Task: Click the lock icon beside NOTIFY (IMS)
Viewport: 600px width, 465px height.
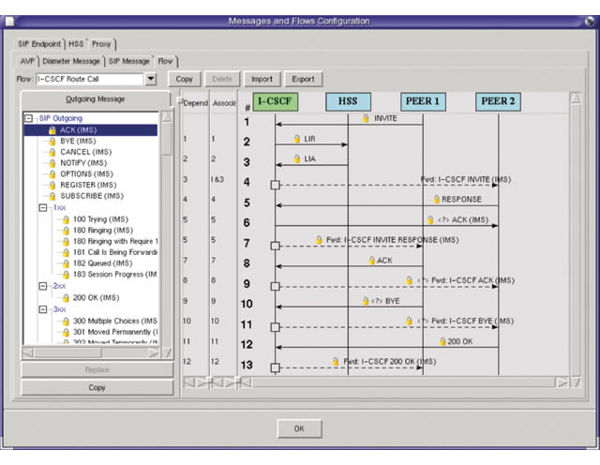Action: (52, 163)
